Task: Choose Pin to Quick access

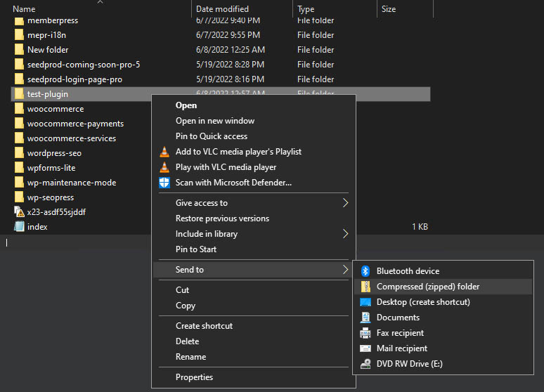Action: 211,136
